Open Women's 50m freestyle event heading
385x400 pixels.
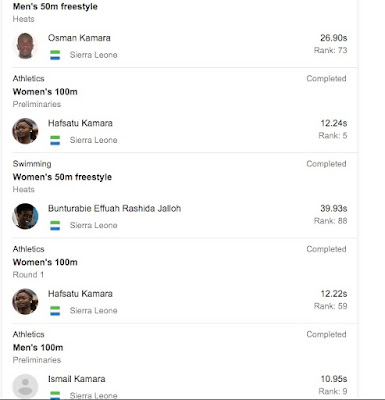click(x=62, y=177)
